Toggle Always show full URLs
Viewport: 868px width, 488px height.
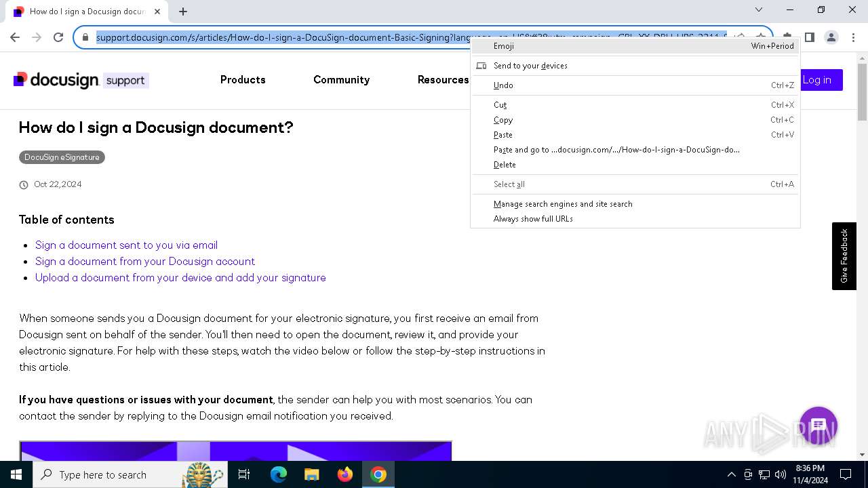coord(635,219)
